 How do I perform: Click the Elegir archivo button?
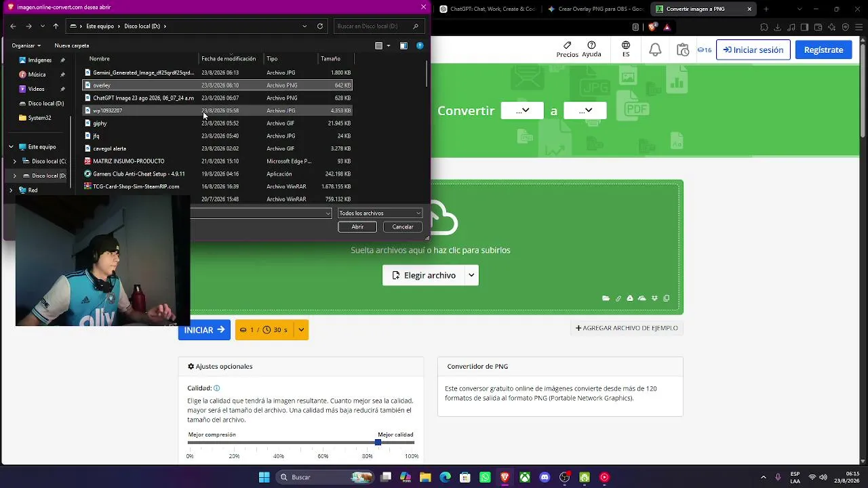coord(424,275)
